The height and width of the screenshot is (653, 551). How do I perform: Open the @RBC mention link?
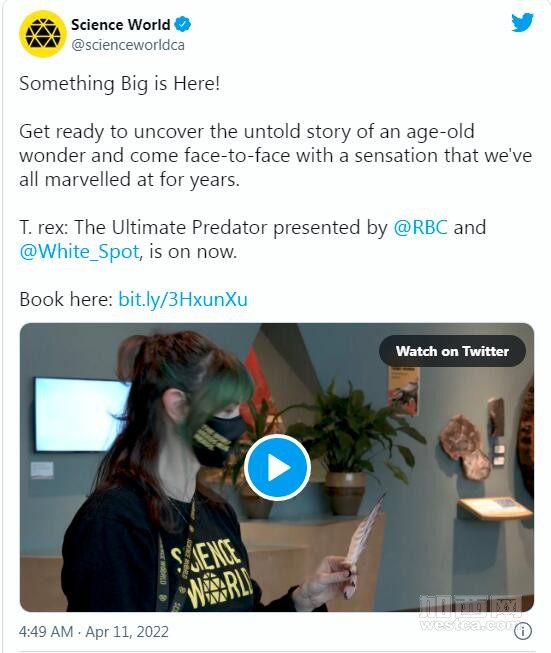[421, 227]
